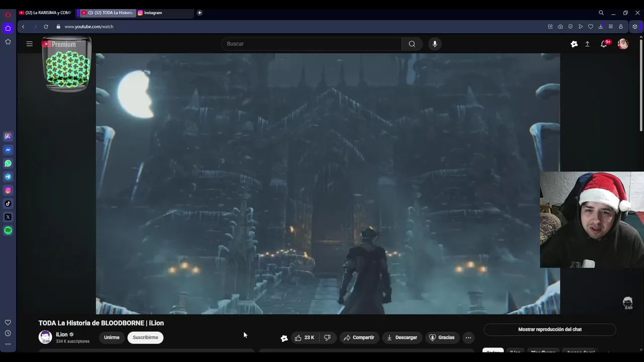Viewport: 644px width, 362px height.
Task: Select the Bloodborne filter chip
Action: point(543,351)
